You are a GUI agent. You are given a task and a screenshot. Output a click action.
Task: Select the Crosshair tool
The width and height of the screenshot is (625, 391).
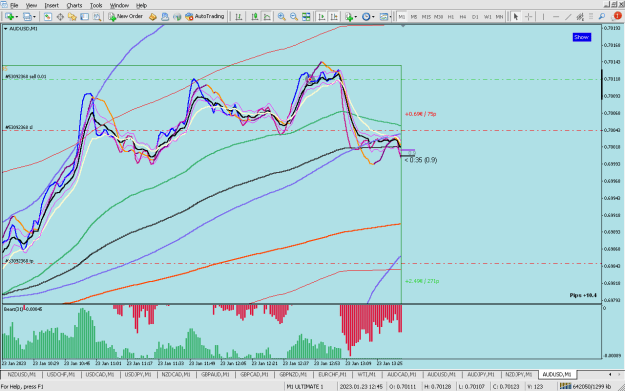529,17
